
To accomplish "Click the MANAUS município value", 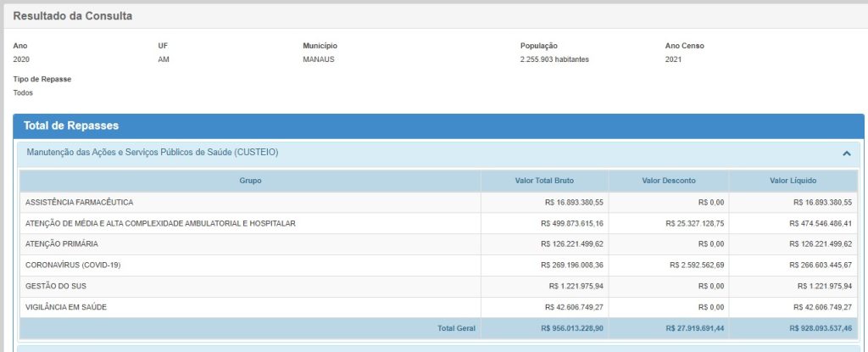I will click(319, 59).
